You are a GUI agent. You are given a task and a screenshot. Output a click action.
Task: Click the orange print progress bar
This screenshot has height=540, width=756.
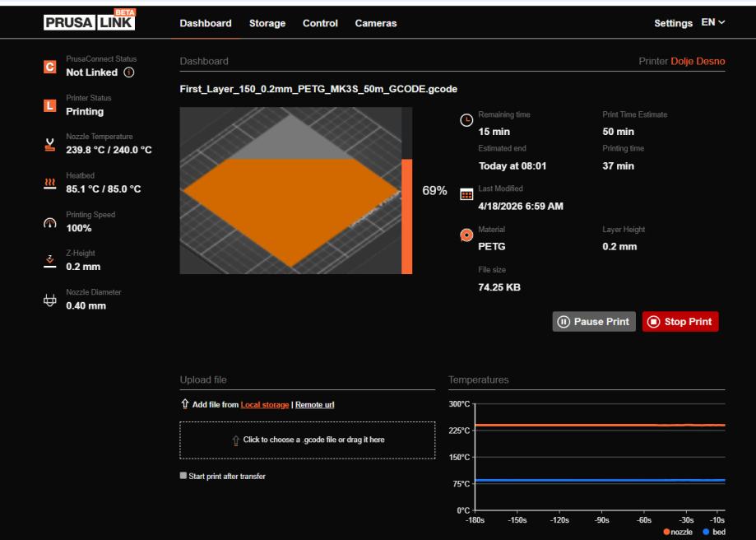click(406, 216)
